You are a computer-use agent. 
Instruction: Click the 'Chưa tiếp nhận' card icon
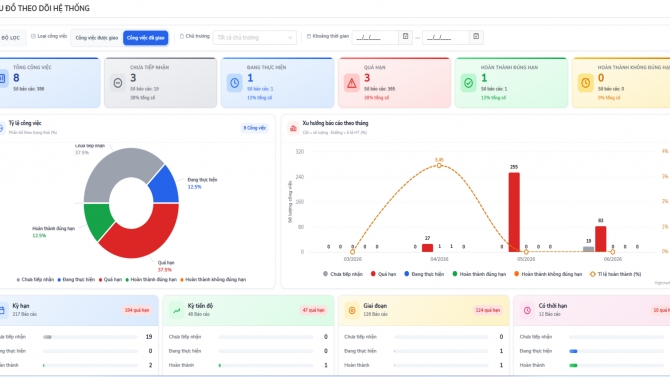[118, 83]
